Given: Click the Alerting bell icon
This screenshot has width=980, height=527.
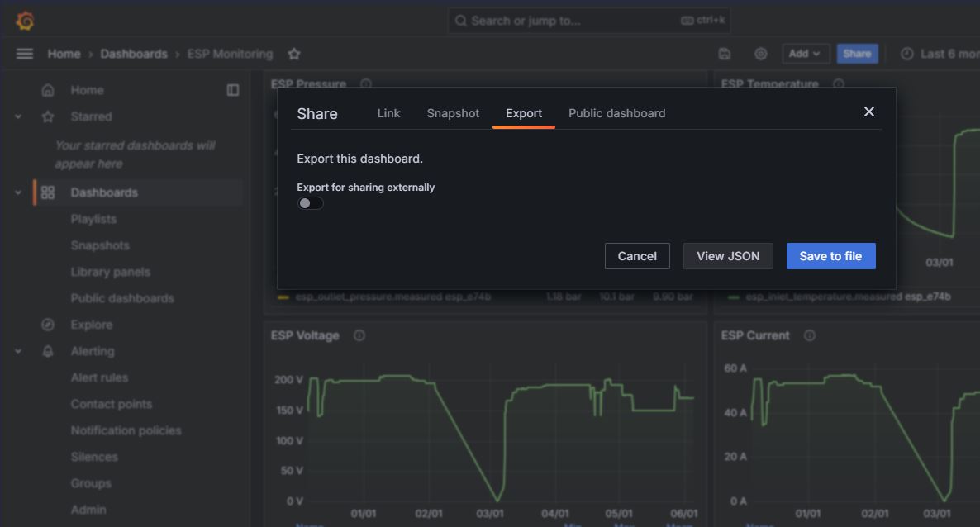Looking at the screenshot, I should (x=48, y=351).
